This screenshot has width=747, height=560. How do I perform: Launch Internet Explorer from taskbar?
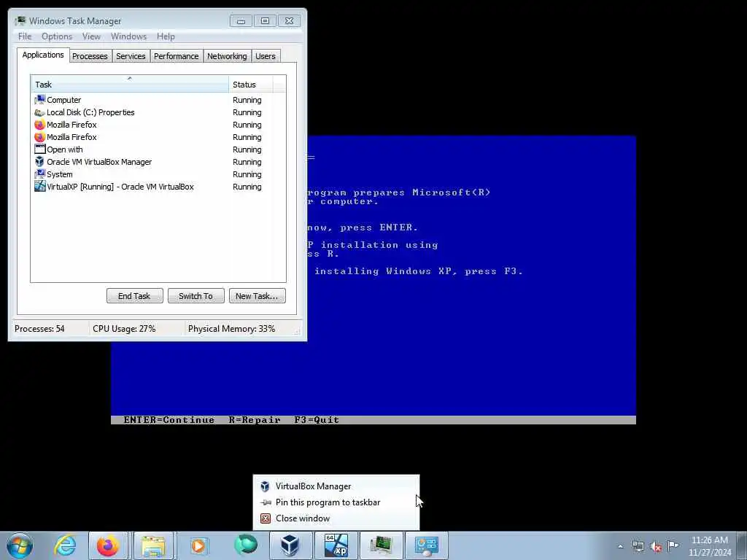65,545
